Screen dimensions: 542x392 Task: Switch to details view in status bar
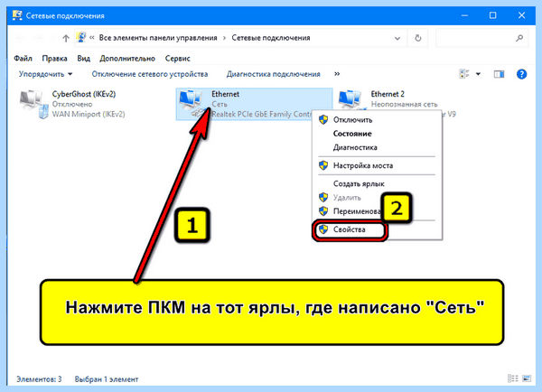coord(512,378)
